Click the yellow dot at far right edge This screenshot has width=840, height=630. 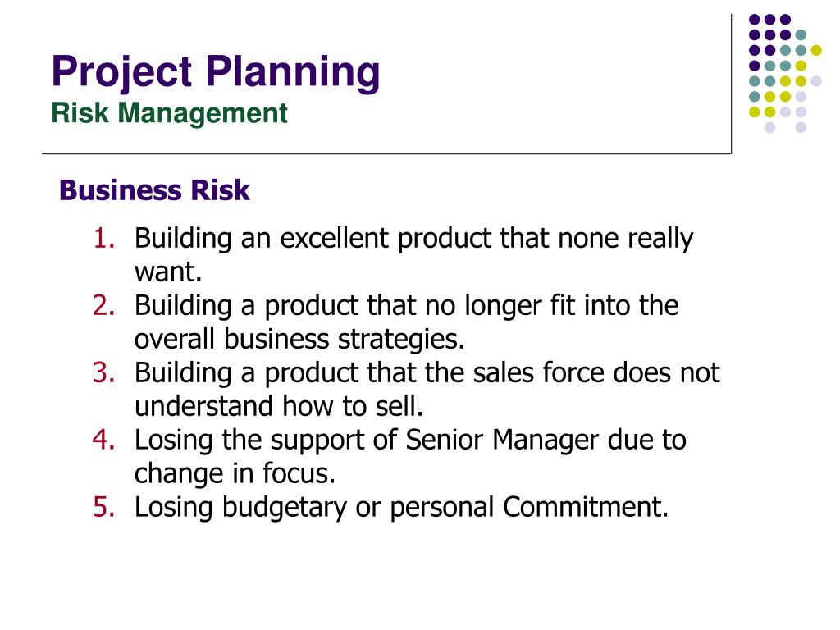pyautogui.click(x=816, y=50)
